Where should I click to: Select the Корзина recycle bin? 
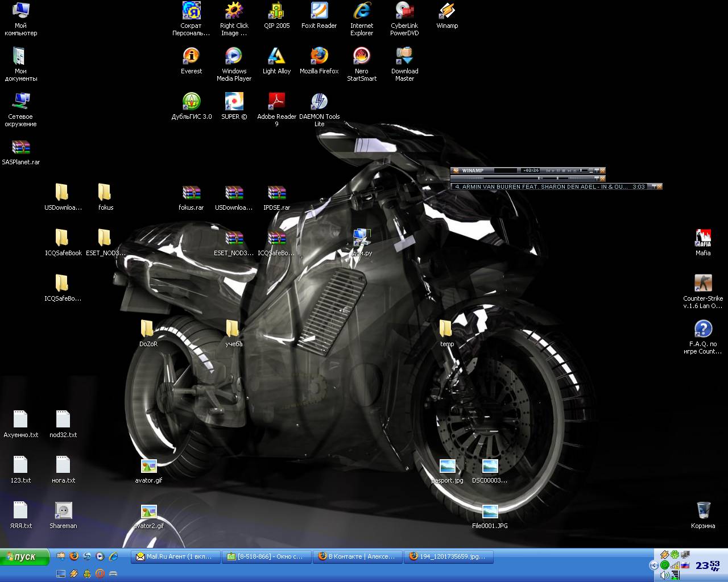click(703, 512)
